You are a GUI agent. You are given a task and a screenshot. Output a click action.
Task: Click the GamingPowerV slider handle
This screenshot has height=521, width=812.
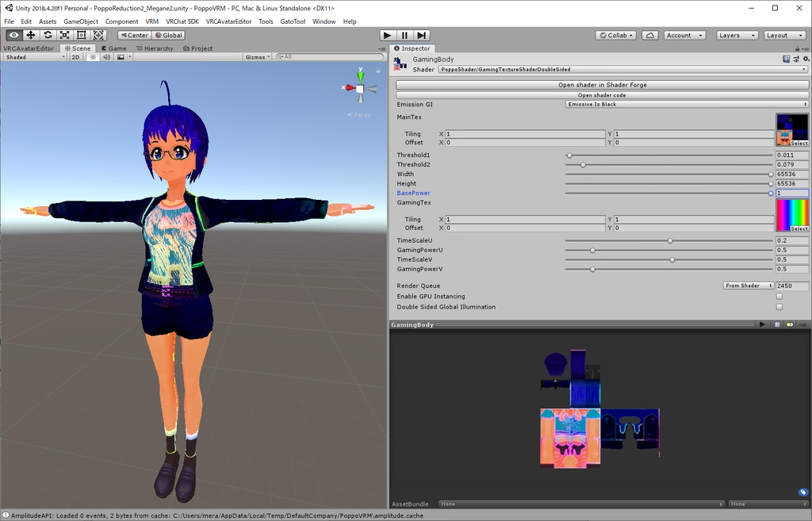point(592,270)
